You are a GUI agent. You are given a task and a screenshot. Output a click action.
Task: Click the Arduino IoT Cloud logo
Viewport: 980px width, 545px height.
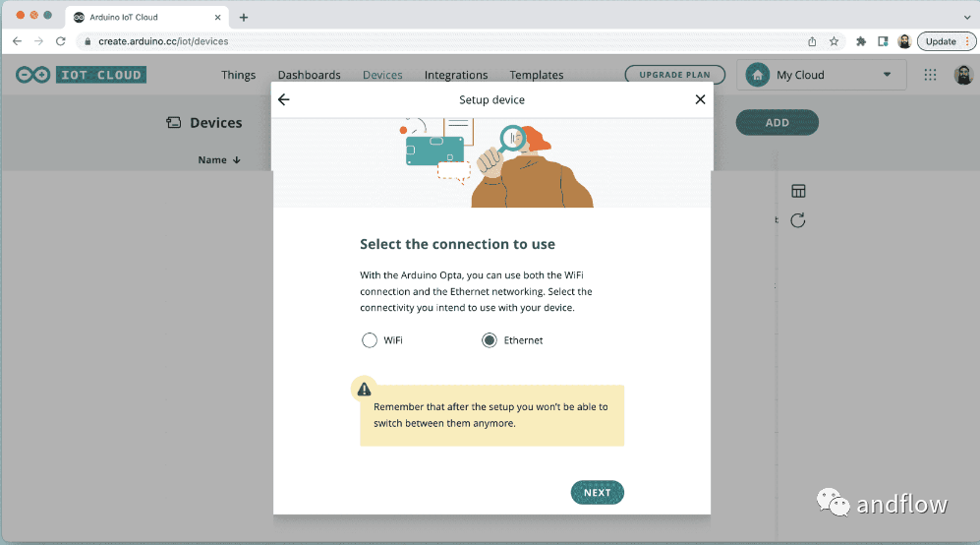81,75
